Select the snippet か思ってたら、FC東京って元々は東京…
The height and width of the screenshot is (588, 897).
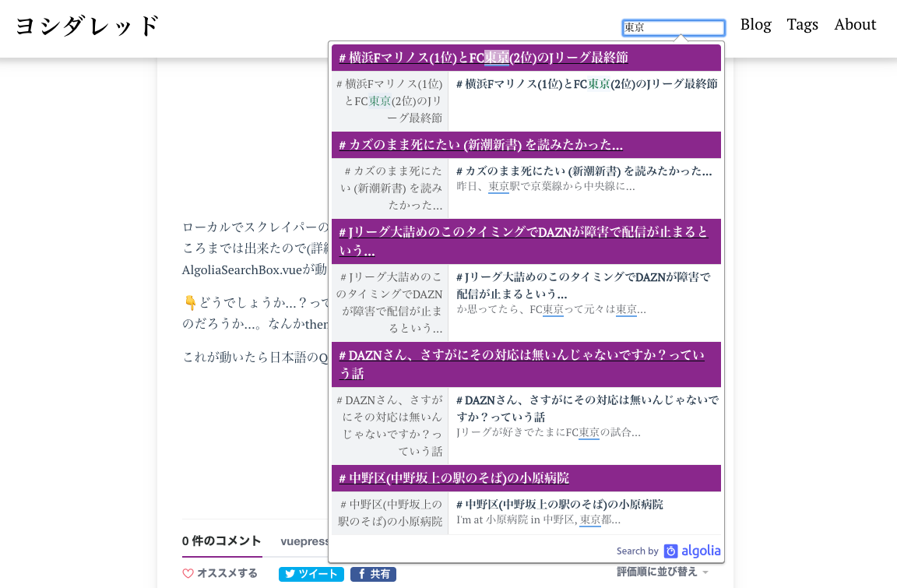pyautogui.click(x=551, y=309)
